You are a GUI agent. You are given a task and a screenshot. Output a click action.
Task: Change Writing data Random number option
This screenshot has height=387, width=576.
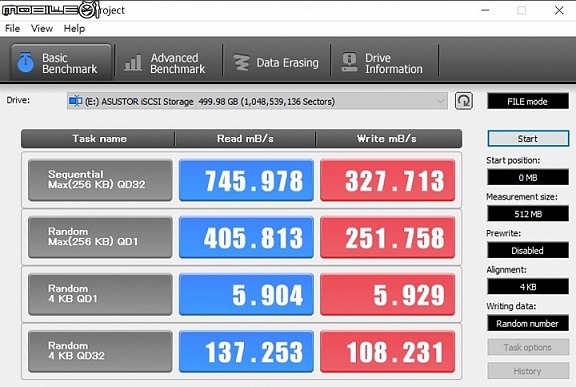[x=528, y=323]
